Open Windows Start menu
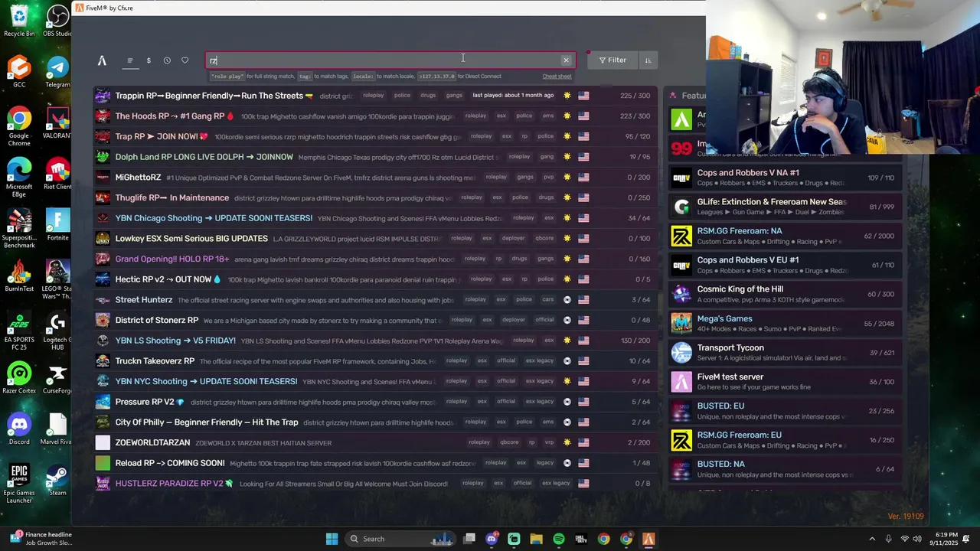The height and width of the screenshot is (551, 980). coord(332,539)
